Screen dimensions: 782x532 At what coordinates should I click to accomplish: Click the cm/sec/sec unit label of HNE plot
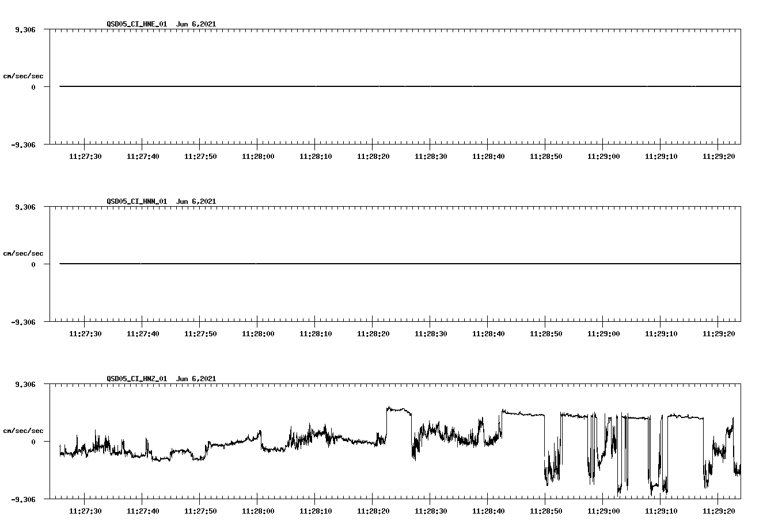(24, 76)
